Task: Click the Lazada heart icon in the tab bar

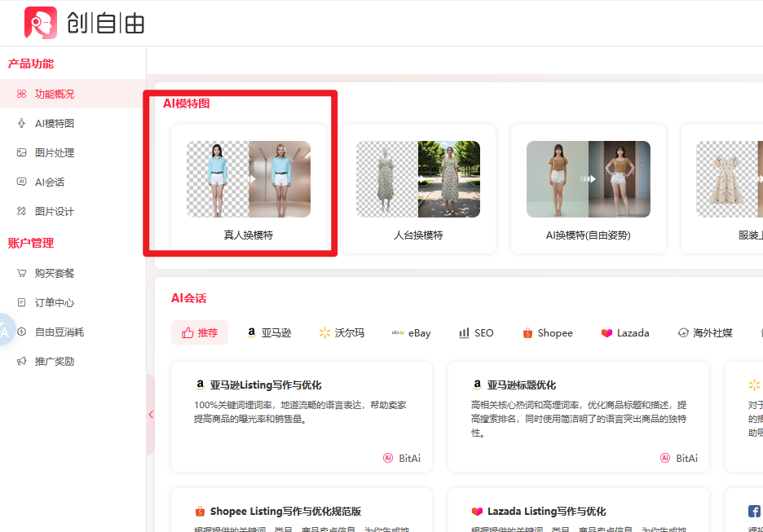Action: [x=606, y=333]
